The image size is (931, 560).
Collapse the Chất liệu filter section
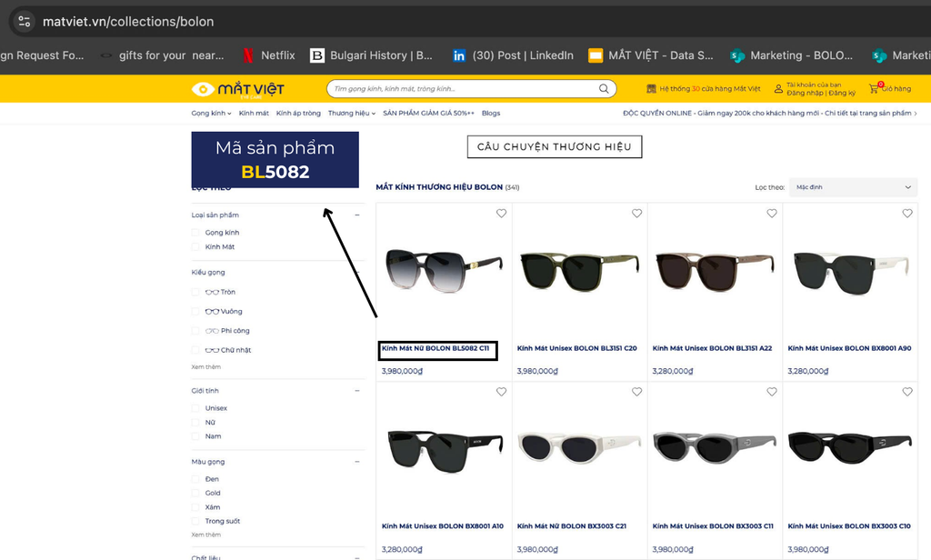[x=356, y=557]
